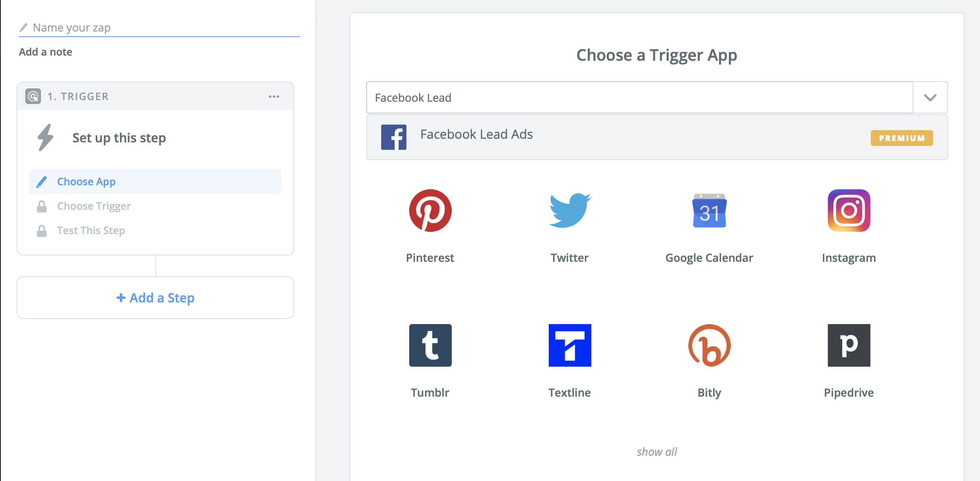
Task: Open the locked Test This Step item
Action: tap(91, 231)
